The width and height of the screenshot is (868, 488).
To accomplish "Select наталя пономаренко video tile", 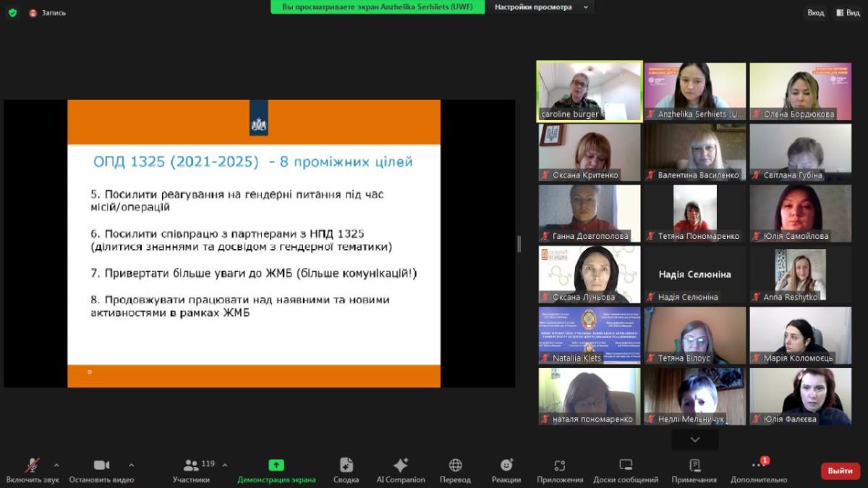I will (x=590, y=396).
